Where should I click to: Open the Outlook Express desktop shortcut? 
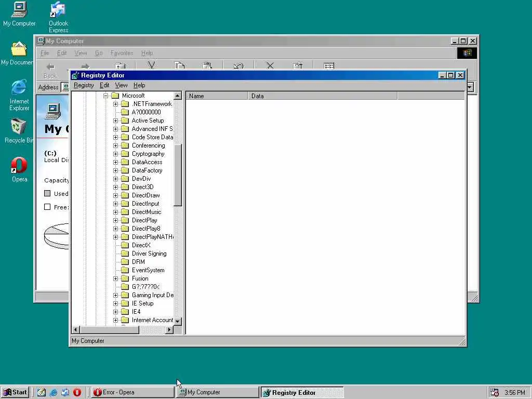pos(58,17)
